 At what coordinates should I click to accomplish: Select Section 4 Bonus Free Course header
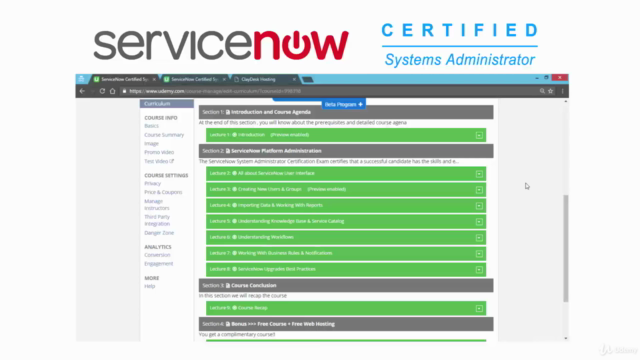point(346,324)
